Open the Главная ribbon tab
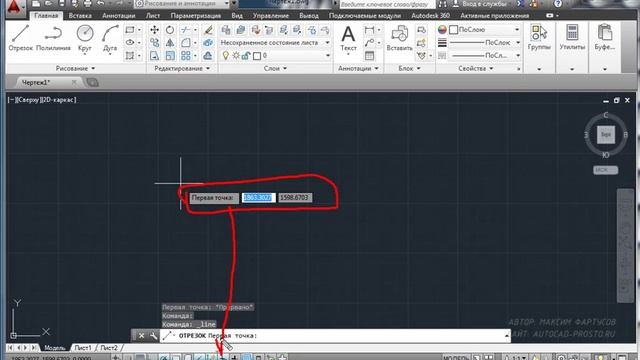Image resolution: width=640 pixels, height=360 pixels. 46,16
